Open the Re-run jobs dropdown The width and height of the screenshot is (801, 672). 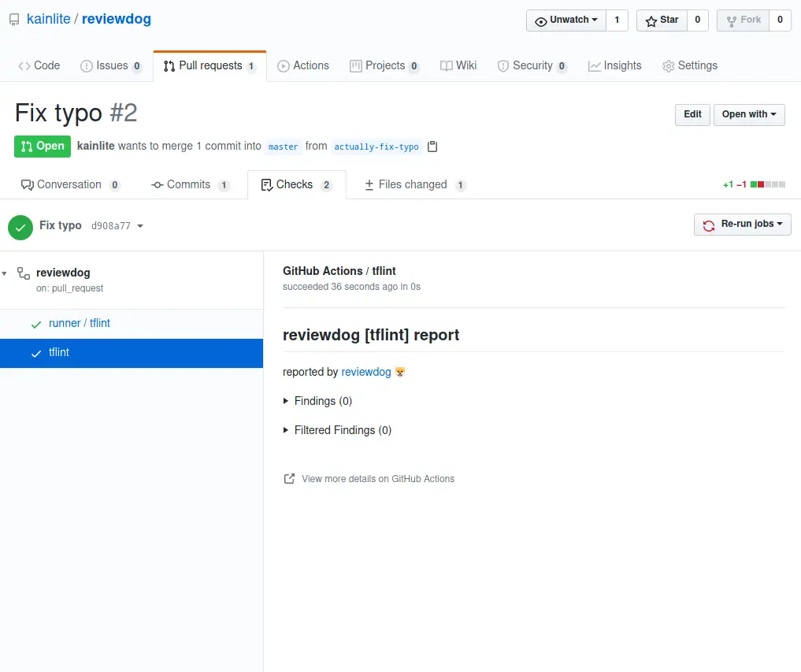742,225
